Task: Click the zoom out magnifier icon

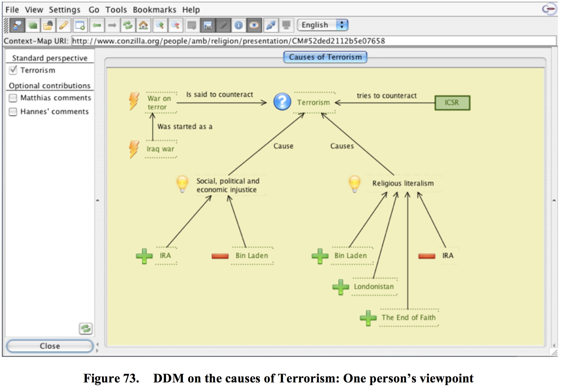Action: [x=176, y=25]
